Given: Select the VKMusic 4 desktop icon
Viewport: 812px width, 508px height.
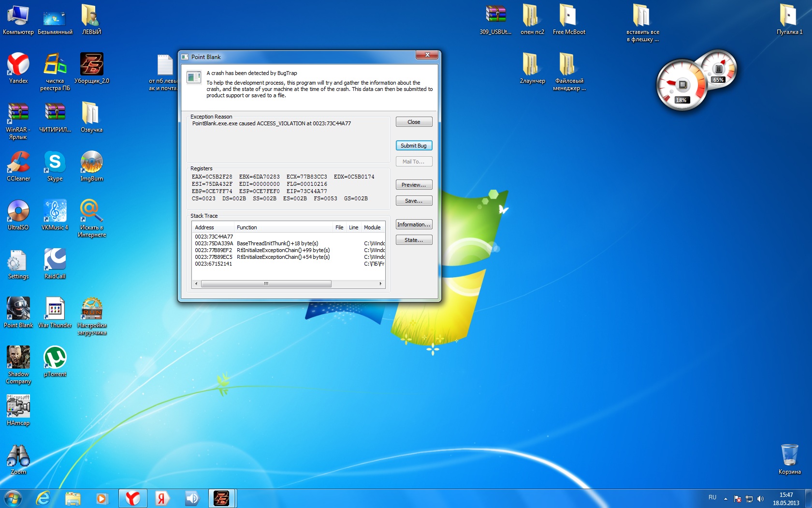Looking at the screenshot, I should [55, 215].
